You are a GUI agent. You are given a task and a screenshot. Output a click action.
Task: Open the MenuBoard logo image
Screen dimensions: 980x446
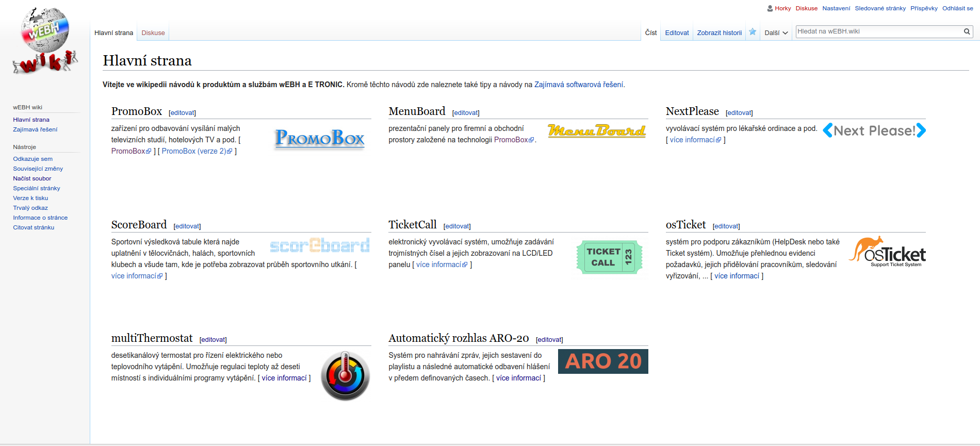pyautogui.click(x=596, y=130)
